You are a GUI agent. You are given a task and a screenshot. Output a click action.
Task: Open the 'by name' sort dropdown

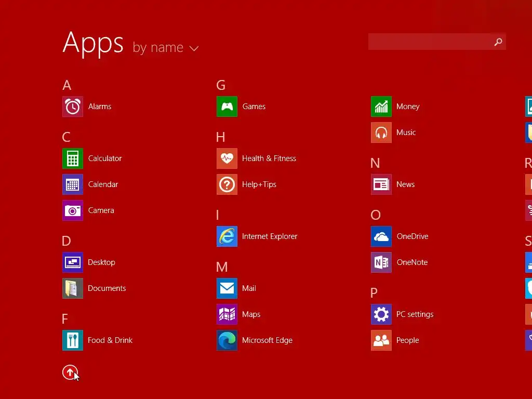[x=165, y=47]
